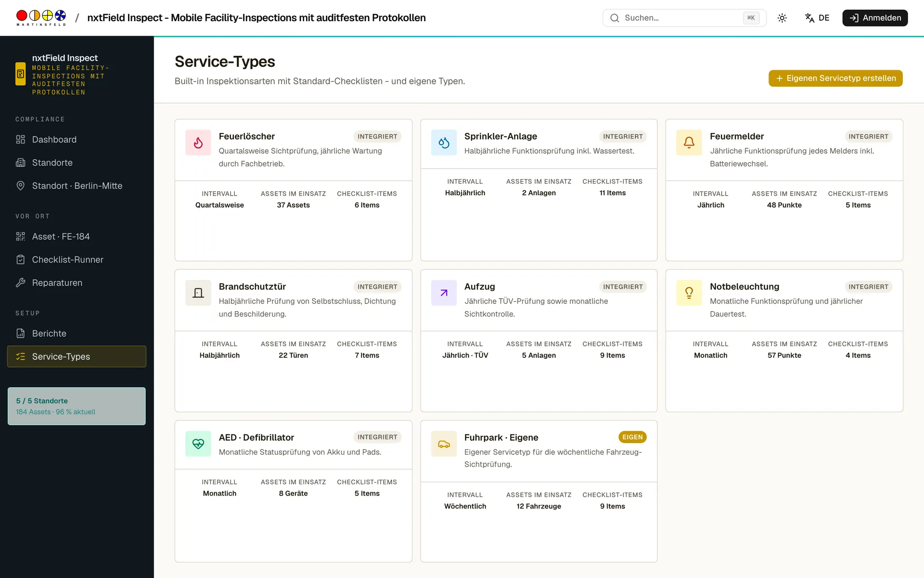Click the Asset QR code icon

point(20,236)
